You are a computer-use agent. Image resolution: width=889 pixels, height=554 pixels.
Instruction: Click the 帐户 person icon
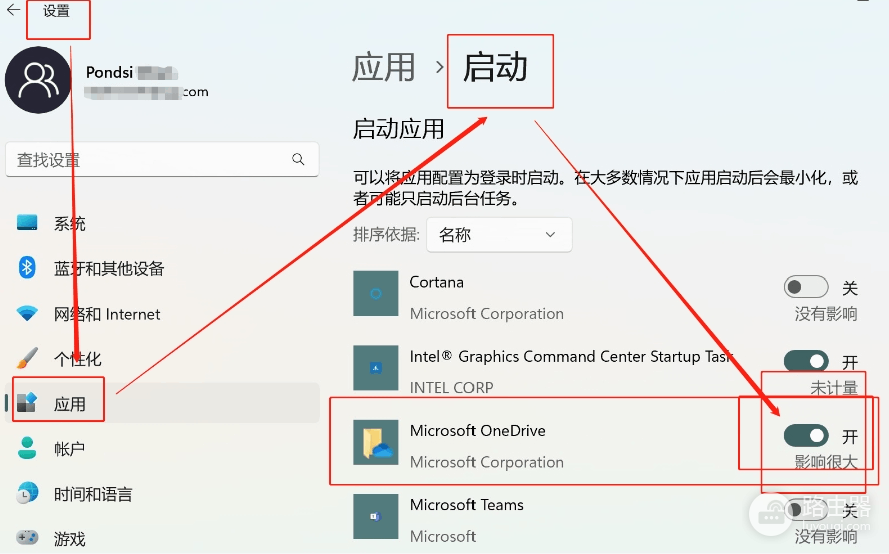pos(27,448)
